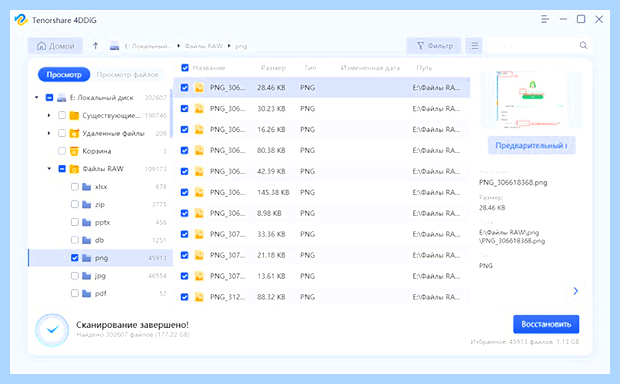Sort by Измененная дата column header
This screenshot has height=384, width=620.
[370, 68]
